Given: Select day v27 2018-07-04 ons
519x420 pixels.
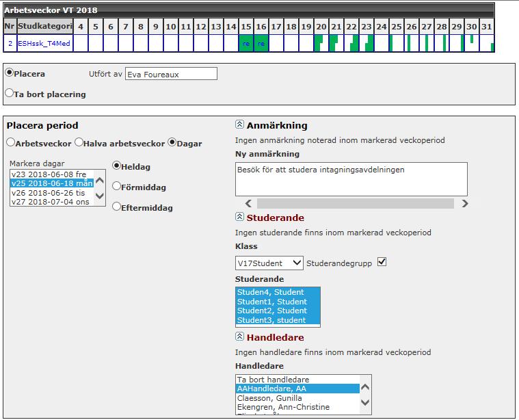Looking at the screenshot, I should 52,202.
